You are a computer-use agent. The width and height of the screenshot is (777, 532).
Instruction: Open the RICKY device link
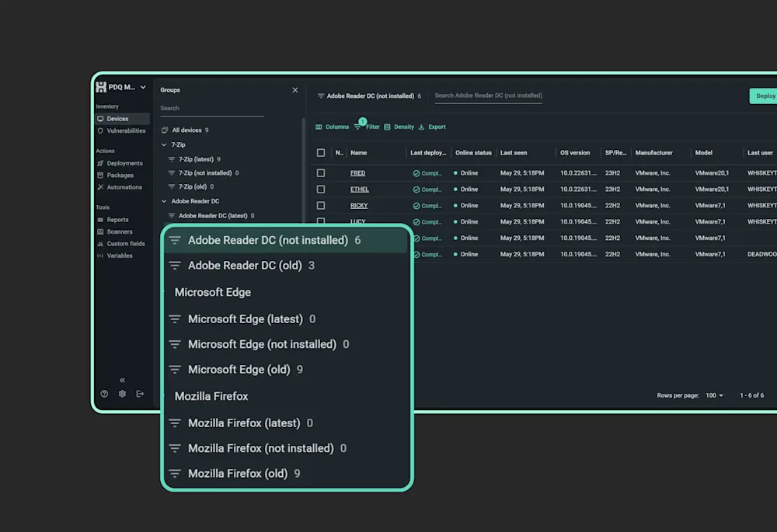359,206
